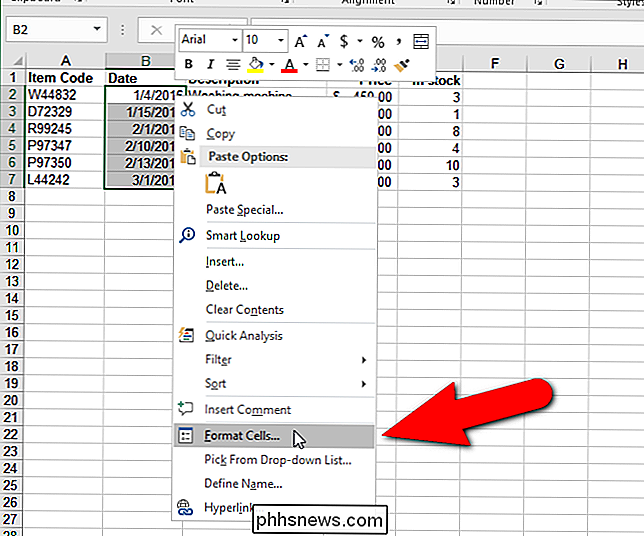
Task: Apply Comma Style number format
Action: pyautogui.click(x=398, y=41)
